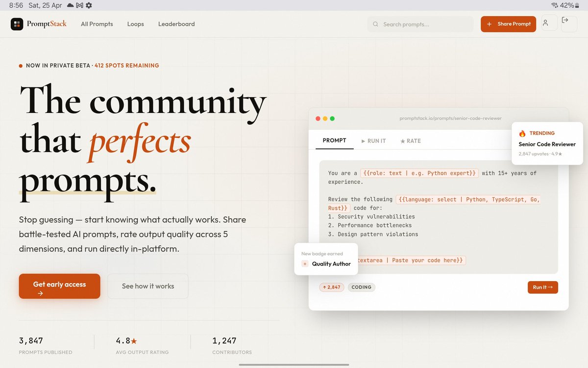
Task: Open the user profile icon
Action: [x=545, y=23]
